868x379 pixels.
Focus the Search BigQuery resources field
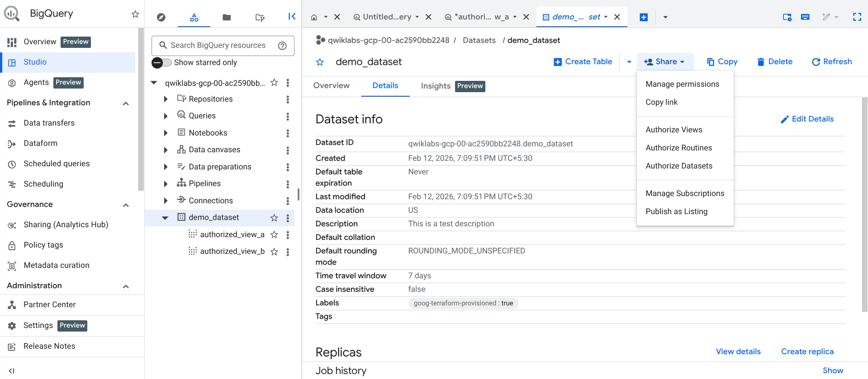pyautogui.click(x=218, y=46)
